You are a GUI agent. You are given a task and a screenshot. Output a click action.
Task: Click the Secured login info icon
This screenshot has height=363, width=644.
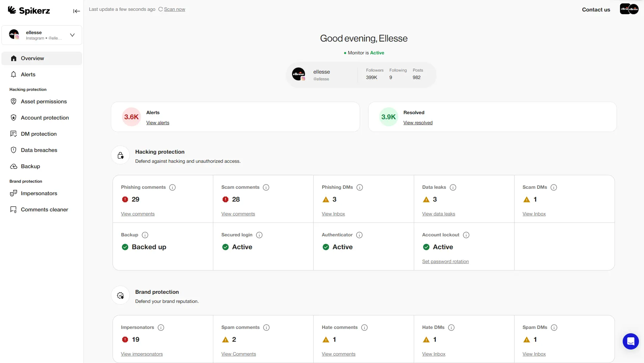coord(259,235)
